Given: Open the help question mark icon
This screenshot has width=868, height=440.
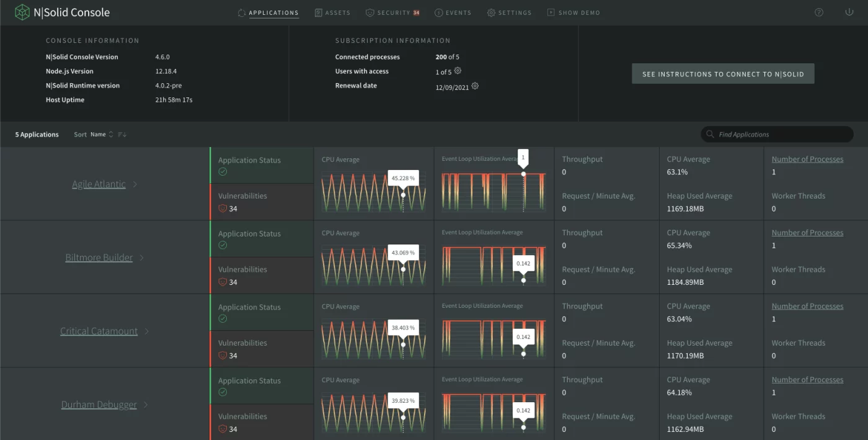Looking at the screenshot, I should [x=819, y=12].
